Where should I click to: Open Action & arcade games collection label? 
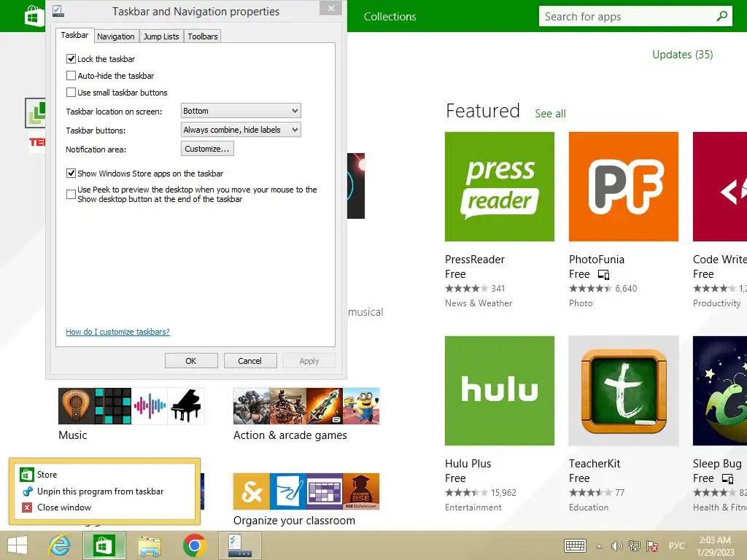290,435
